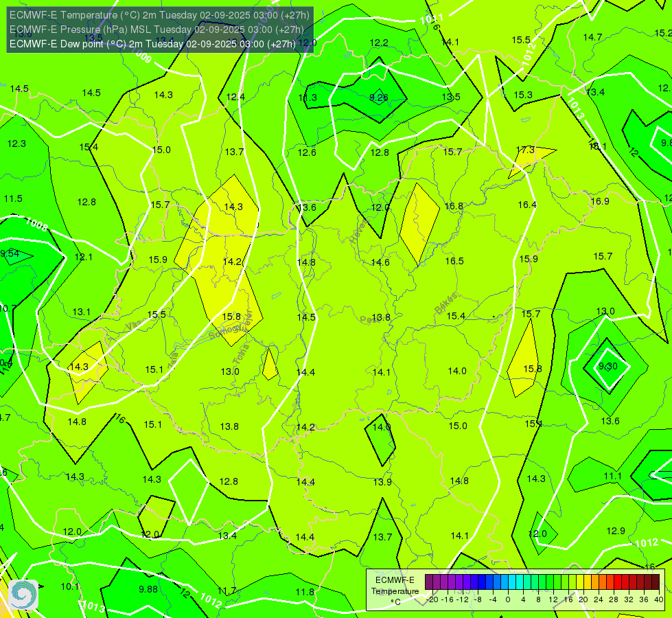Select the ECMWF-E Pressure MSL layer title

[157, 30]
